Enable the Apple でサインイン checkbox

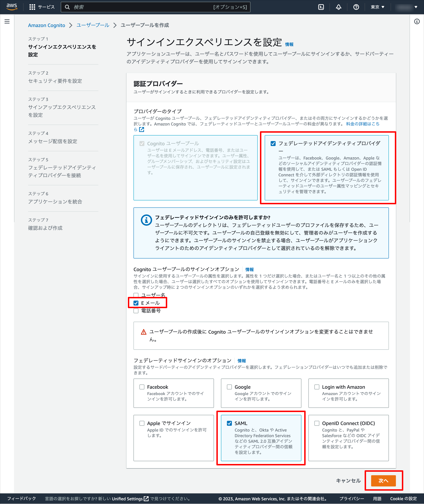[142, 423]
